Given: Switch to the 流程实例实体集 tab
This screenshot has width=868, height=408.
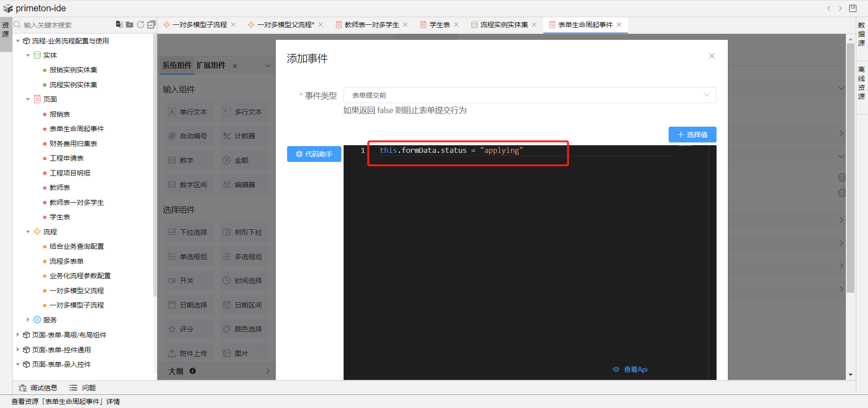Looking at the screenshot, I should (504, 25).
